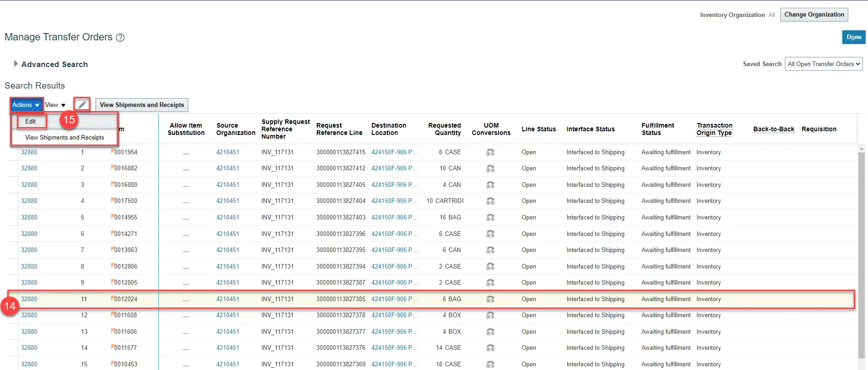Toggle the Actions dropdown button
The width and height of the screenshot is (868, 370).
click(26, 105)
